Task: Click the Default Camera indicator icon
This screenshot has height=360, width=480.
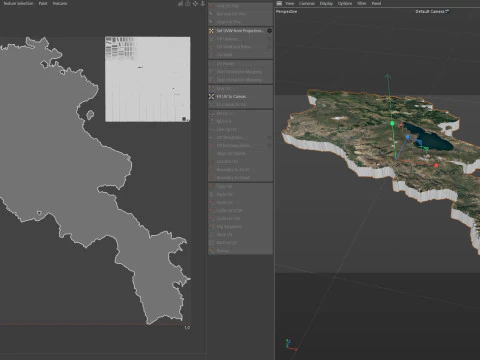Action: click(x=447, y=11)
